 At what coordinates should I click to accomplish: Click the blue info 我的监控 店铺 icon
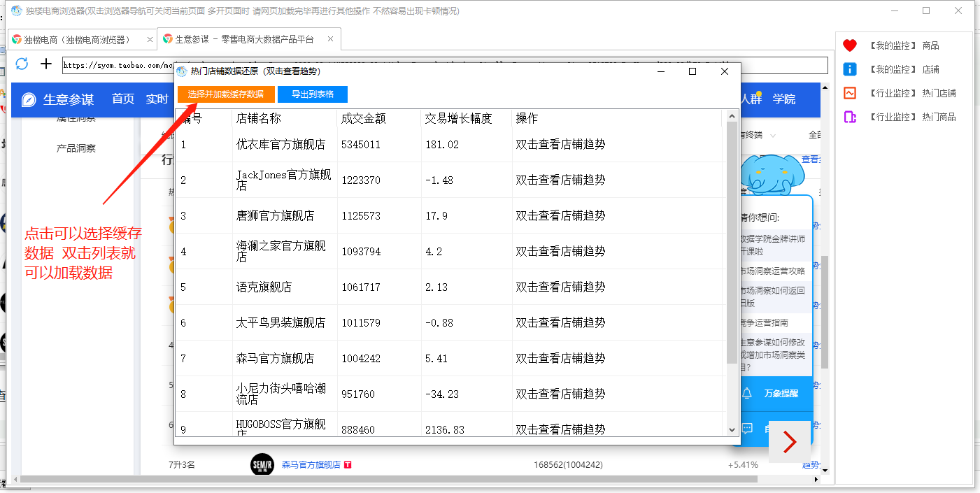pos(850,69)
